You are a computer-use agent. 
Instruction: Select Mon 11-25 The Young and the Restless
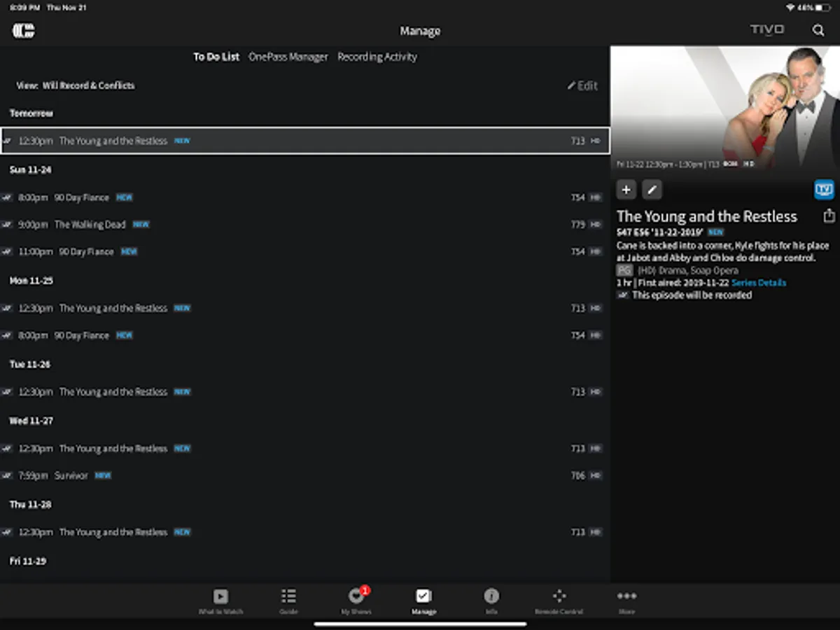(x=304, y=308)
